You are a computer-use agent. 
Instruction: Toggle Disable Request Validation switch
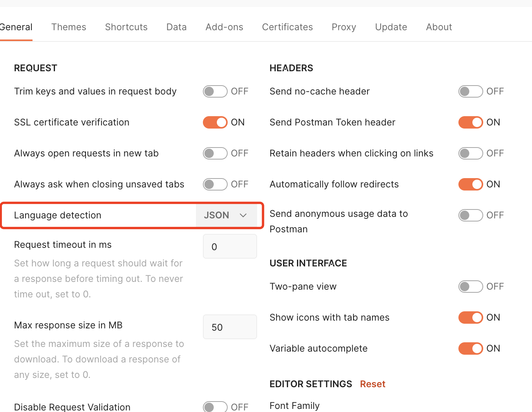tap(215, 407)
